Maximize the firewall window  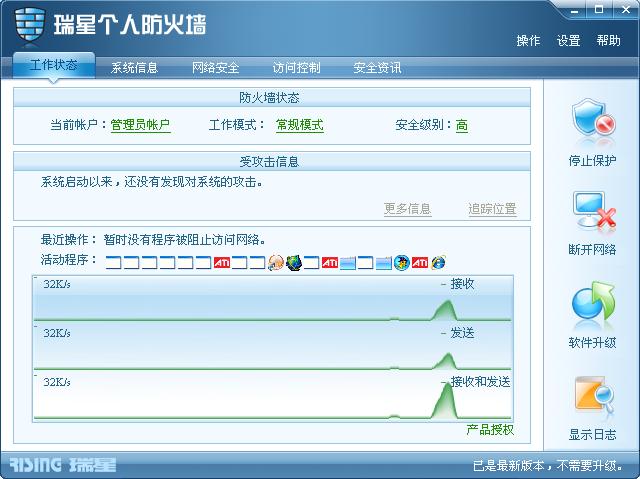[x=599, y=10]
